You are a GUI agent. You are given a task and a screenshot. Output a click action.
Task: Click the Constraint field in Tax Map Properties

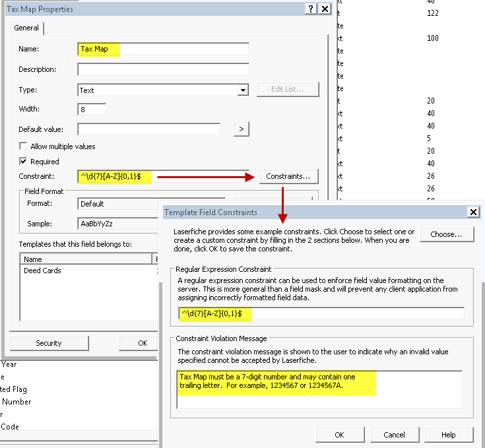tap(164, 177)
